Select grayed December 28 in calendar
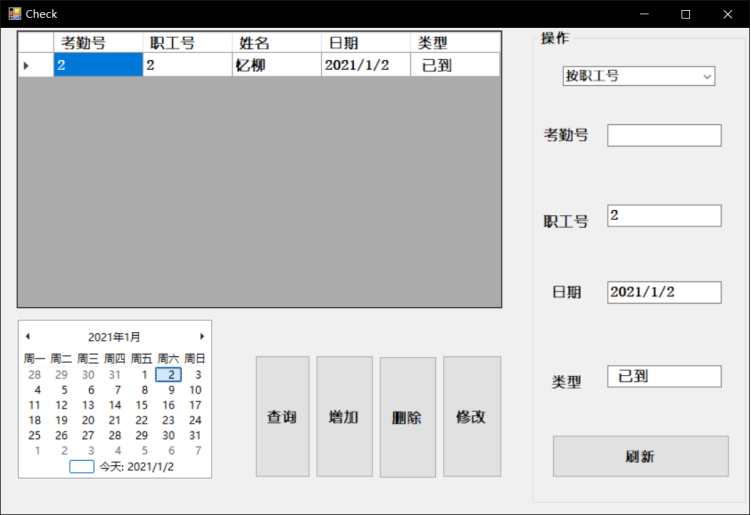Viewport: 751px width, 515px height. pyautogui.click(x=34, y=375)
